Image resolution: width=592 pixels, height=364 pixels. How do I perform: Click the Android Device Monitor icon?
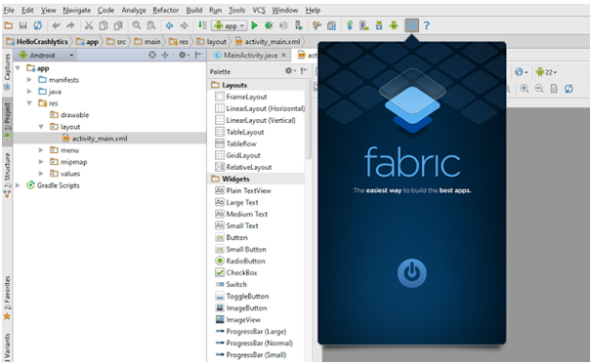click(394, 25)
